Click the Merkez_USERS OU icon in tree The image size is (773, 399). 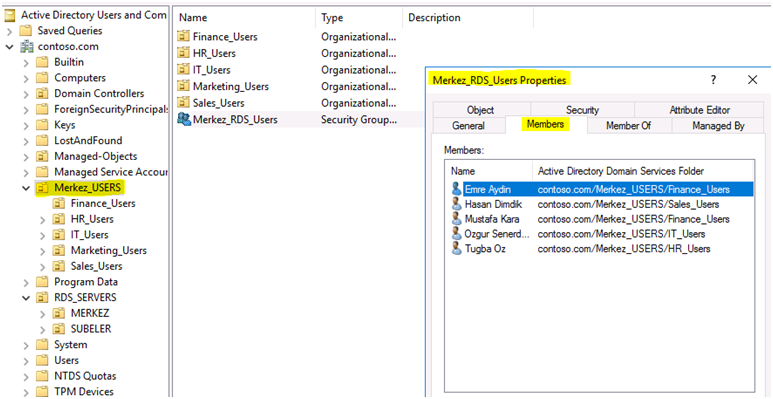point(42,188)
